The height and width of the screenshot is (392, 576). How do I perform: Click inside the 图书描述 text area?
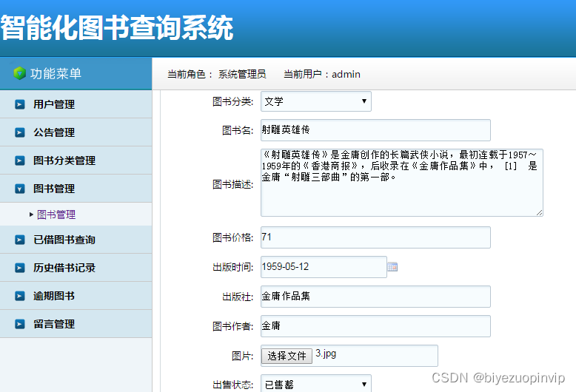pyautogui.click(x=402, y=183)
